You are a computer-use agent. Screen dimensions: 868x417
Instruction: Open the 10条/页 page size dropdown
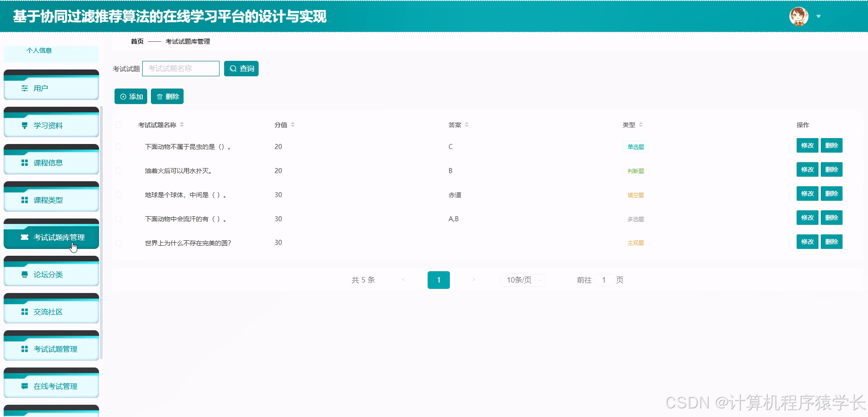[522, 280]
